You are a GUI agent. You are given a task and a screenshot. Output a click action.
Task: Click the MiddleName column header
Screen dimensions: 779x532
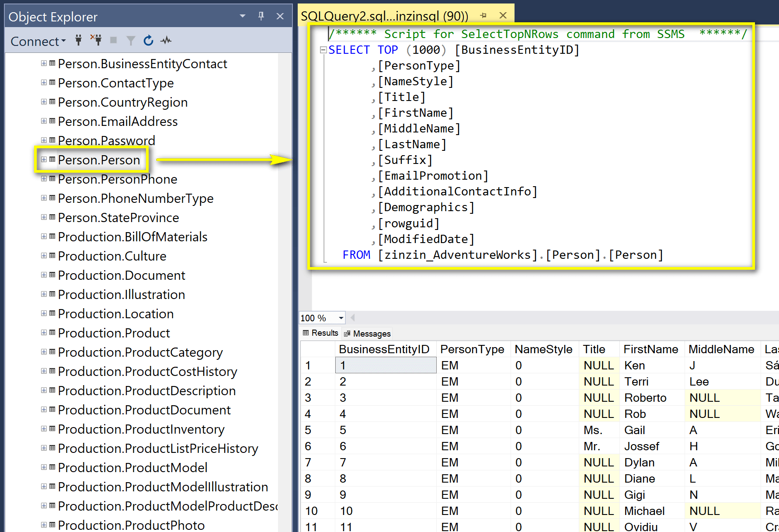(x=723, y=349)
